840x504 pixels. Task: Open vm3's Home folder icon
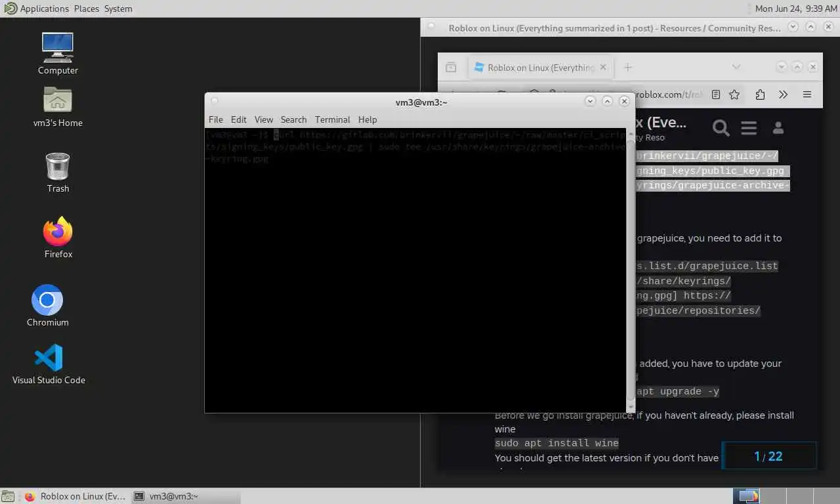tap(58, 107)
